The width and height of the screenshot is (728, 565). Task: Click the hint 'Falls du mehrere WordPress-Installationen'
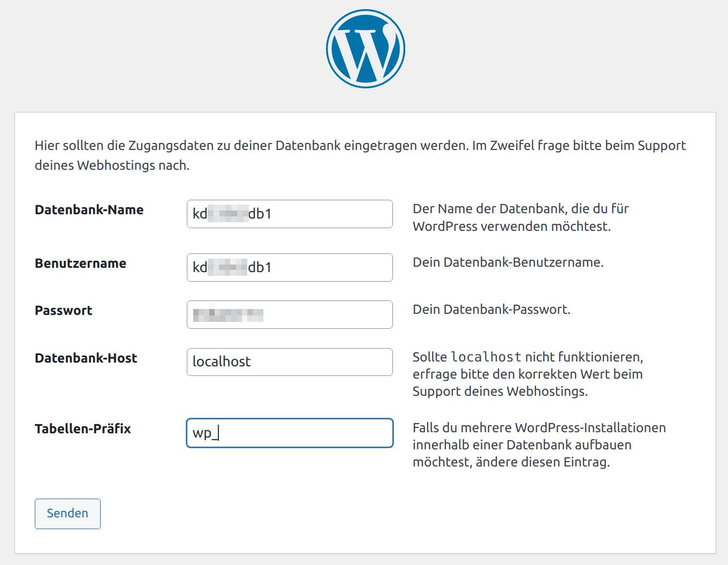coord(539,445)
